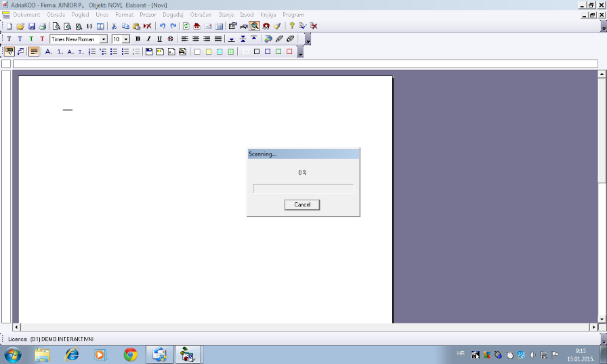Toggle Strikethrough formatting
This screenshot has width=607, height=364.
(170, 39)
